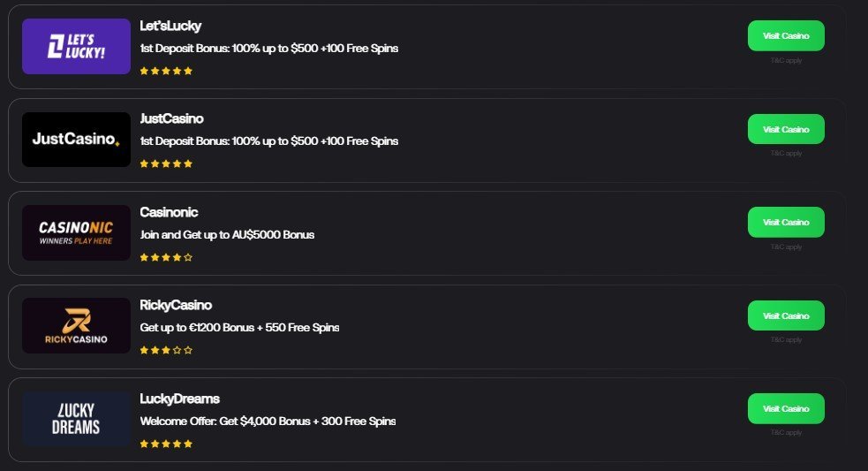Visit Casino button for Let'sLucky

tap(786, 36)
